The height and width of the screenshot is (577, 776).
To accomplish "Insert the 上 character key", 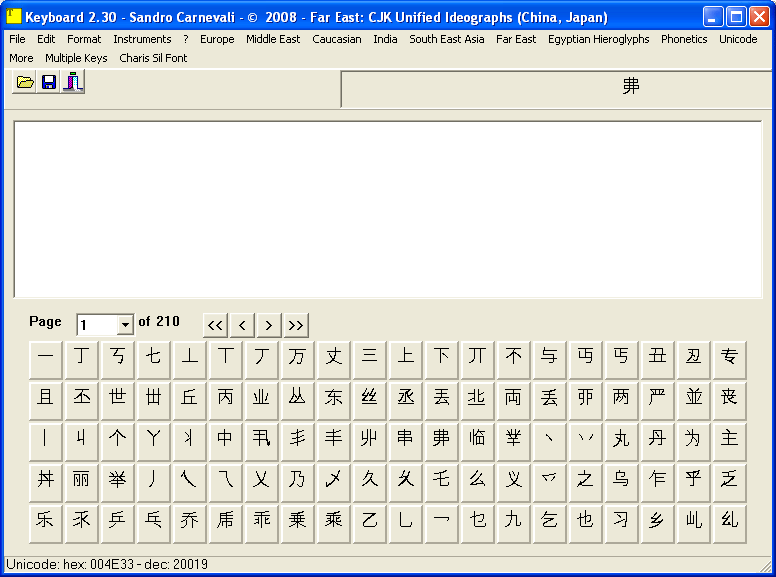I will 405,360.
